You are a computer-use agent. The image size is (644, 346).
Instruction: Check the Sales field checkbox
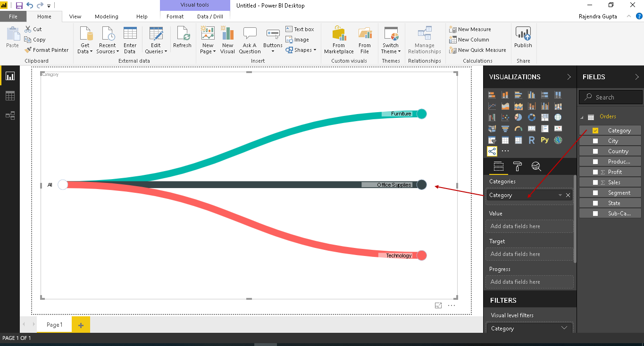pos(595,182)
